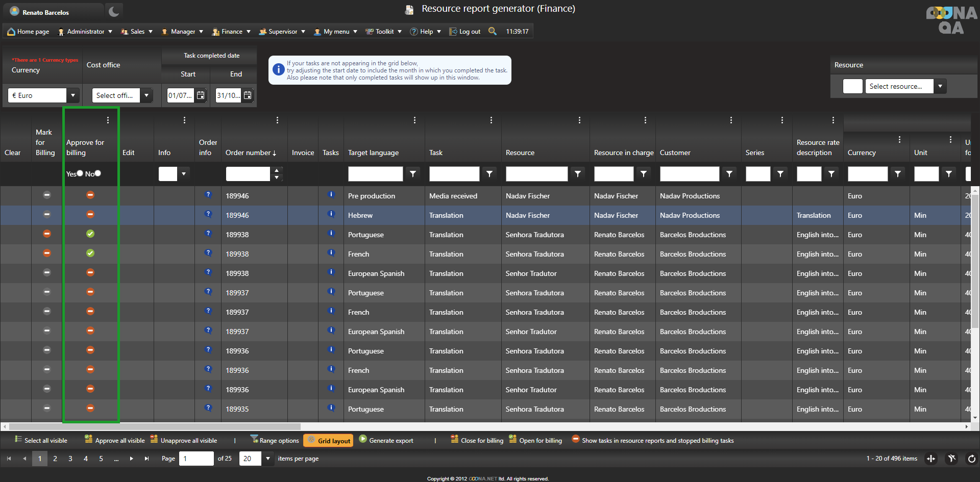Open Approve for billing column options menu
Screen dimensions: 980x482
click(x=108, y=120)
